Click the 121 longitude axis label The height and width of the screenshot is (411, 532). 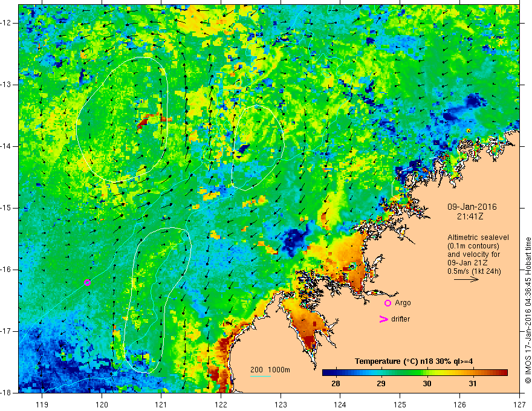pyautogui.click(x=161, y=404)
